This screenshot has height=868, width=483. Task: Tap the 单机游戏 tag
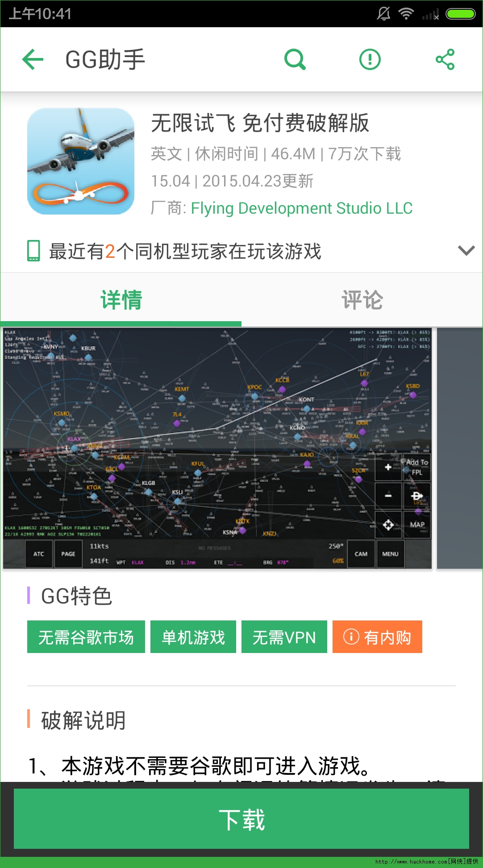click(193, 637)
